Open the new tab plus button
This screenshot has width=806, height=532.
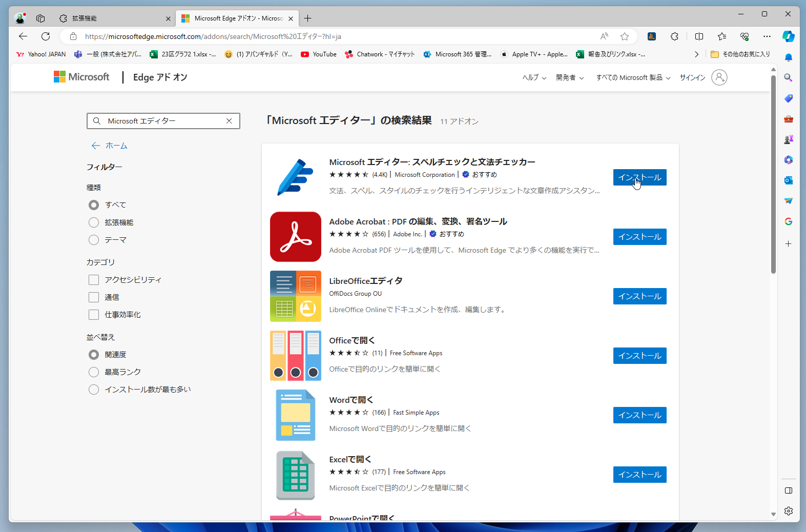tap(307, 18)
